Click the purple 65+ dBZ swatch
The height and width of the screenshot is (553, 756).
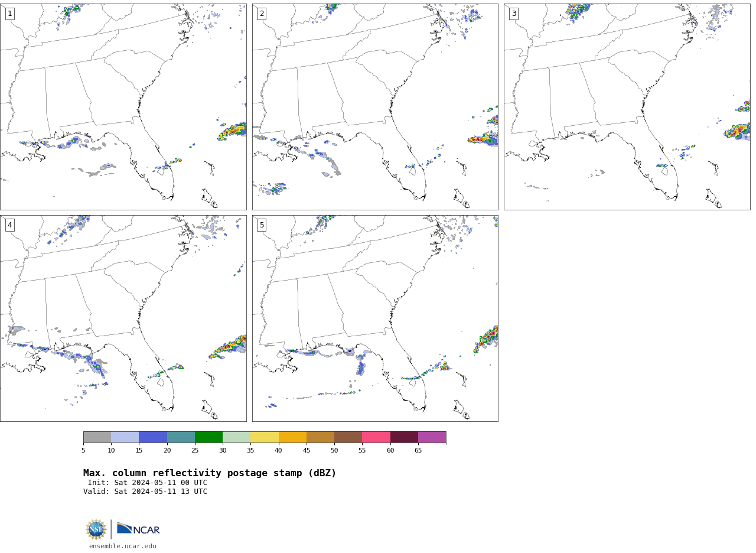point(432,437)
